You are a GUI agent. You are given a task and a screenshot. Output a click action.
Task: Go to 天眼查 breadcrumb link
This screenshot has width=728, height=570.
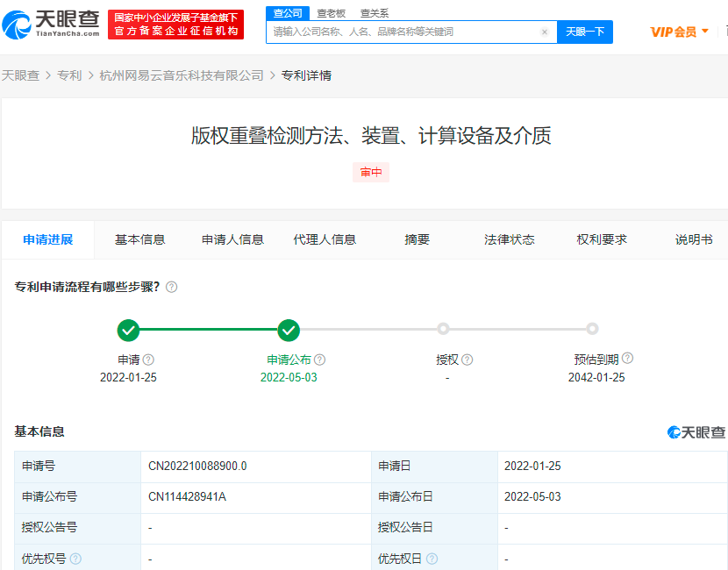coord(20,75)
